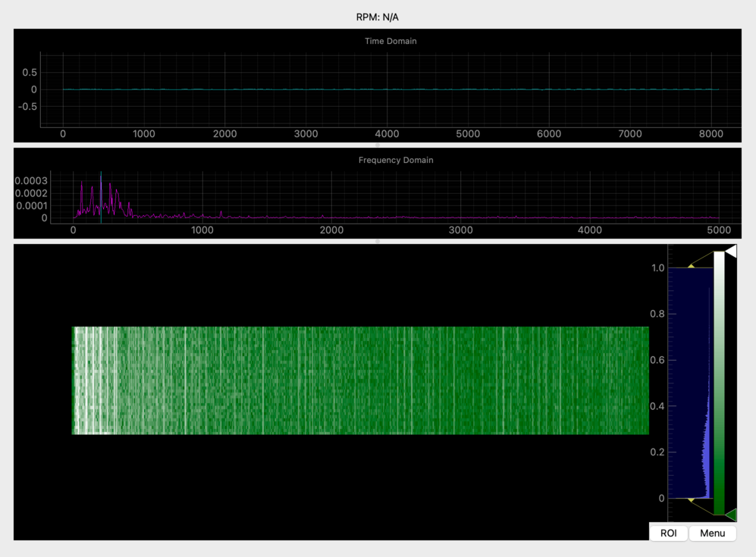The height and width of the screenshot is (557, 756).
Task: Click the 2000 tick label on Frequency Domain axis
Action: coord(331,230)
